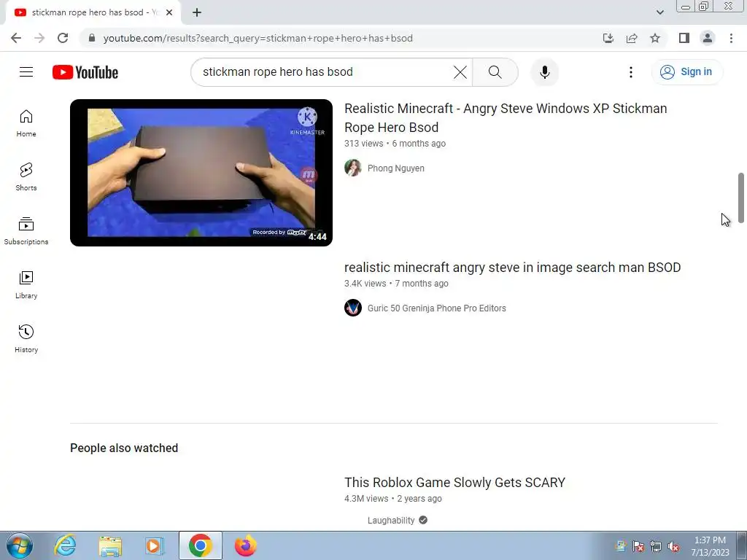Open Guric 50 Greninja channel avatar
Screen dimensions: 747x560
pyautogui.click(x=353, y=308)
